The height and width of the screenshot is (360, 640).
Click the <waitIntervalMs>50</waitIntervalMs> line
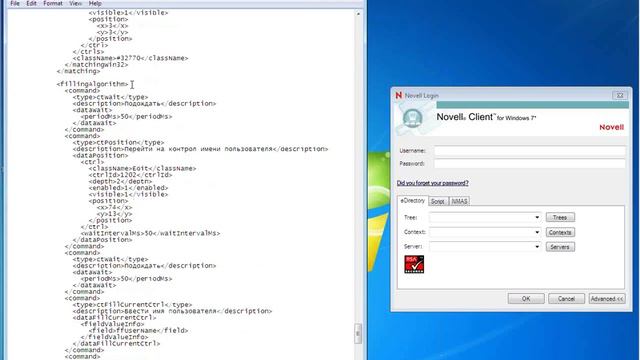point(150,233)
